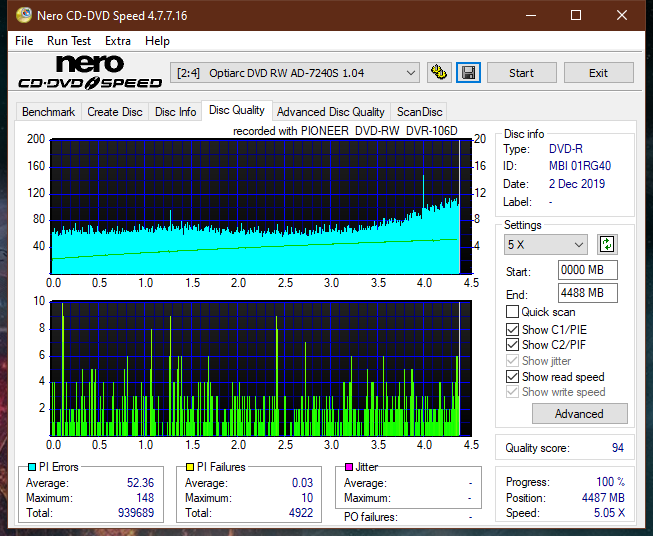Click the PI Failures graph area
The image size is (653, 536).
261,369
